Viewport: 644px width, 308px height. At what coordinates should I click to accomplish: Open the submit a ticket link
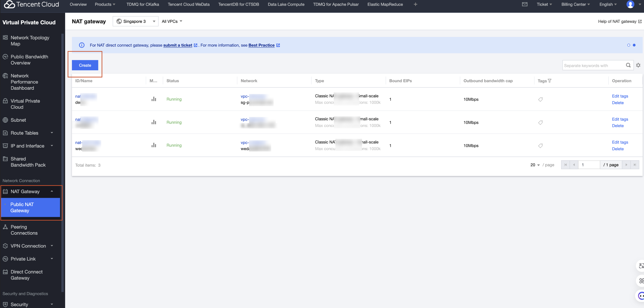(178, 45)
